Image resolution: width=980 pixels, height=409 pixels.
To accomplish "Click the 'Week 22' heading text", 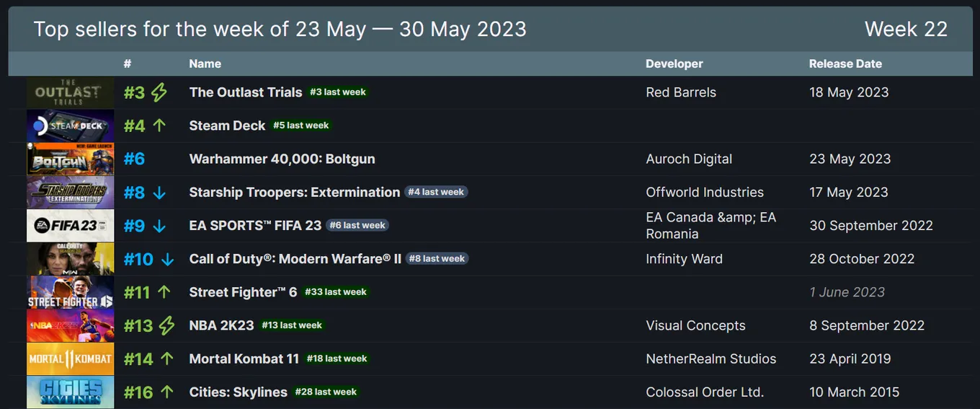I will (x=906, y=29).
